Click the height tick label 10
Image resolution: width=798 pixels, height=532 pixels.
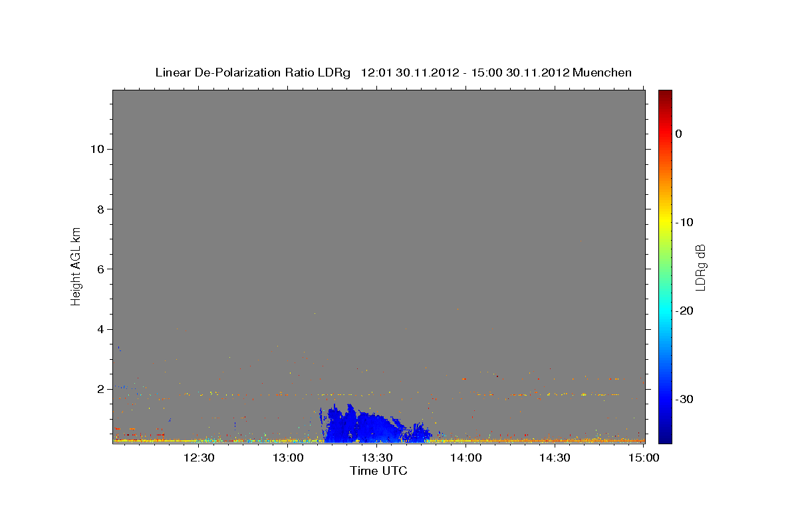[x=96, y=149]
